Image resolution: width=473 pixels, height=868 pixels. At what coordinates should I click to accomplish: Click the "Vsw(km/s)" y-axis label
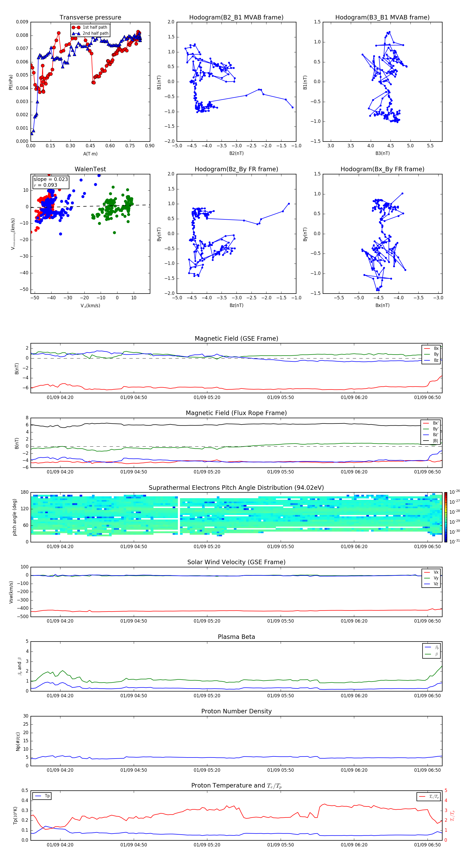click(x=11, y=592)
